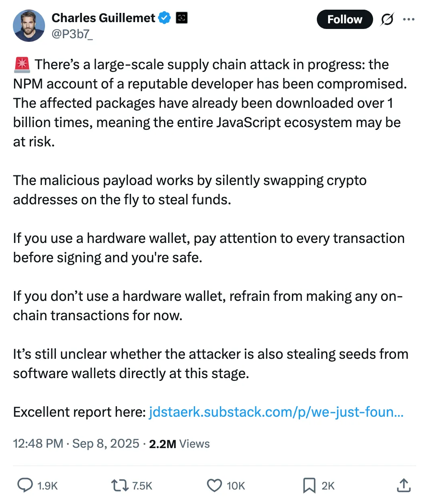The height and width of the screenshot is (504, 429).
Task: Open the three-dot more options menu
Action: 408,19
